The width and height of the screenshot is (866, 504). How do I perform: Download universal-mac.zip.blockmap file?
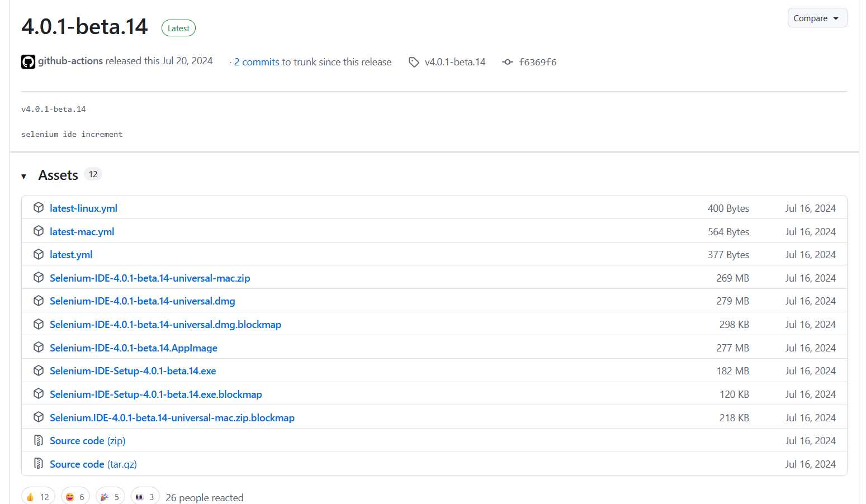point(172,418)
